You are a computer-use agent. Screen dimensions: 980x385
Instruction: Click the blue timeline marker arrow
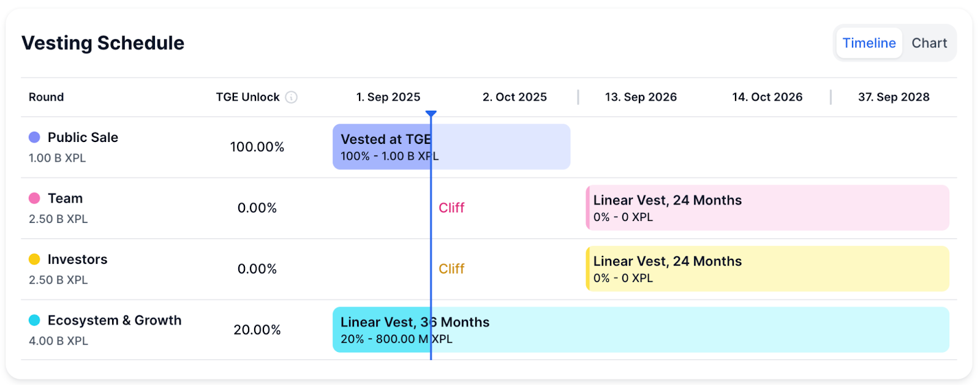(x=432, y=112)
